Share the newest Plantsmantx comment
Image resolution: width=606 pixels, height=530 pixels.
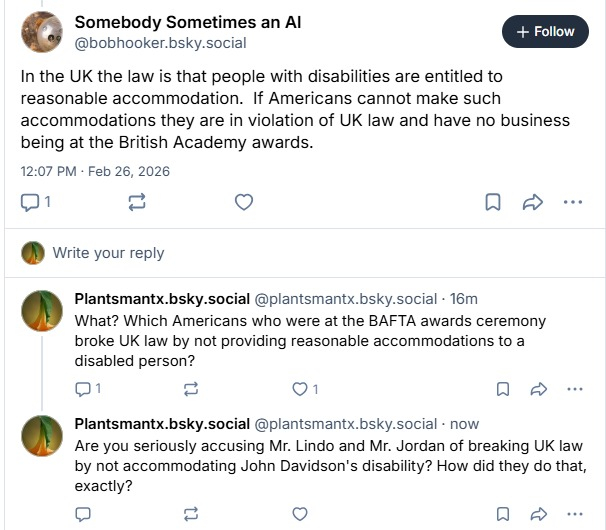539,514
